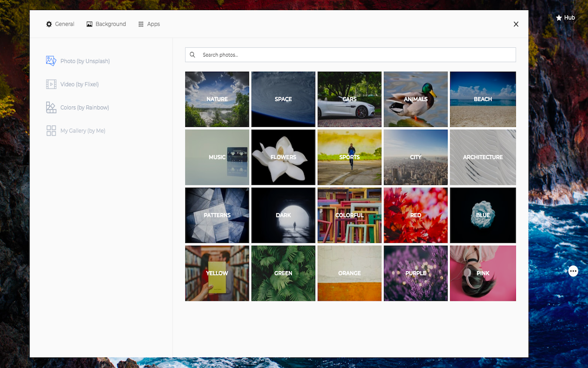Choose the Green photo category

pyautogui.click(x=283, y=273)
